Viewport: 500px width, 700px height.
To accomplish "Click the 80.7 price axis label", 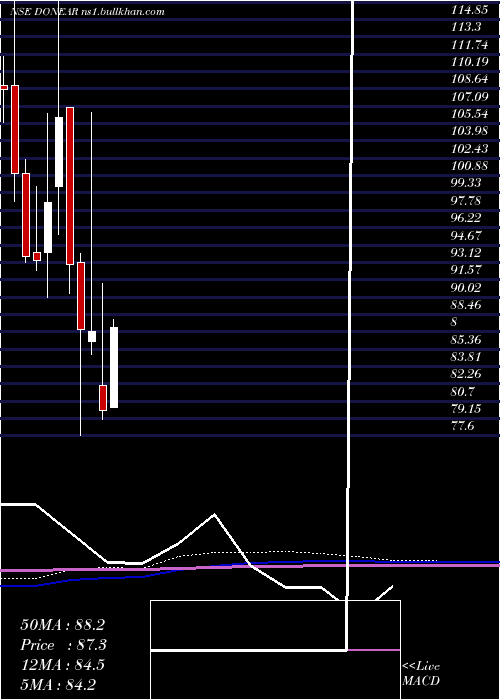I will pyautogui.click(x=463, y=392).
